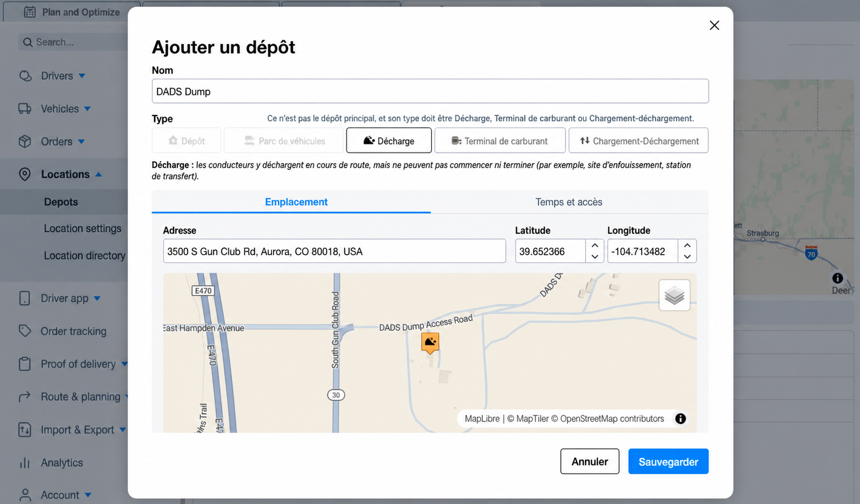Click the Order tracking tag icon
Image resolution: width=860 pixels, height=504 pixels.
pyautogui.click(x=25, y=331)
